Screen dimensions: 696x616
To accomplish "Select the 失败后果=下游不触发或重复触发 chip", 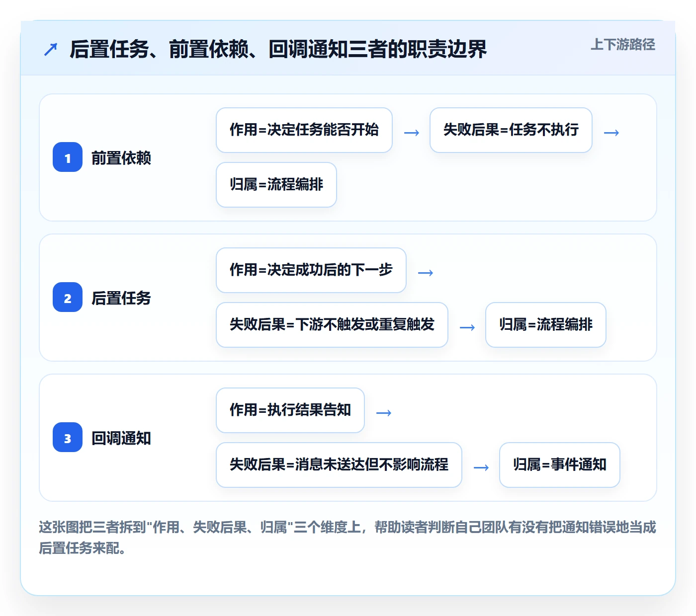I will pos(332,325).
